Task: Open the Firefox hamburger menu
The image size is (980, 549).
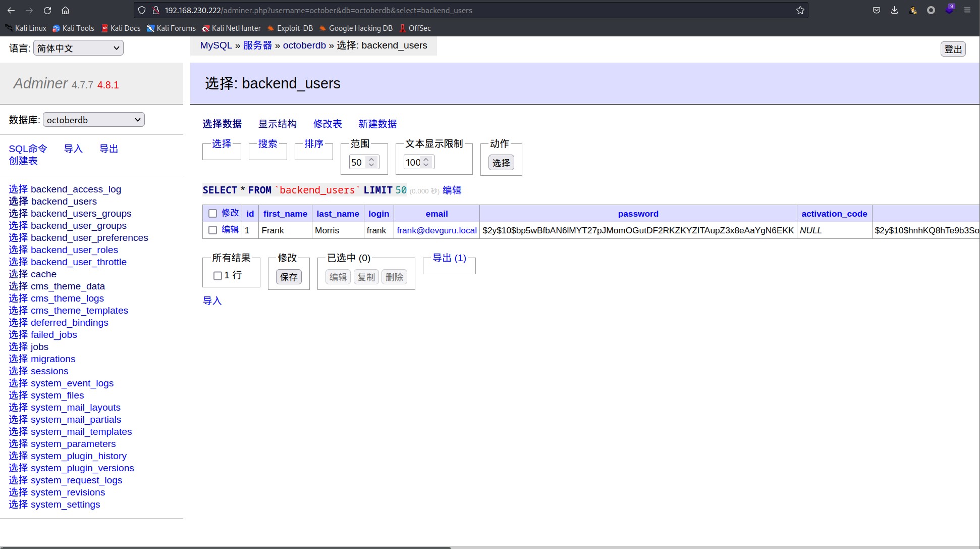Action: (x=967, y=10)
